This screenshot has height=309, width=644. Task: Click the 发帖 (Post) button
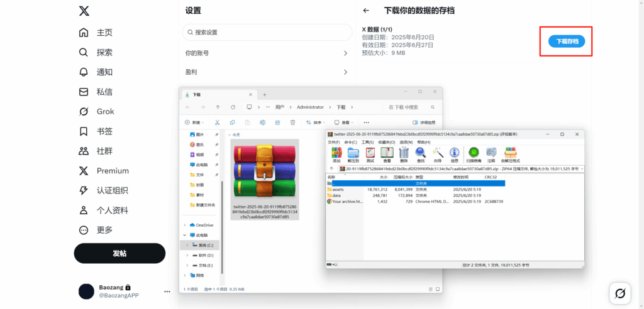119,253
